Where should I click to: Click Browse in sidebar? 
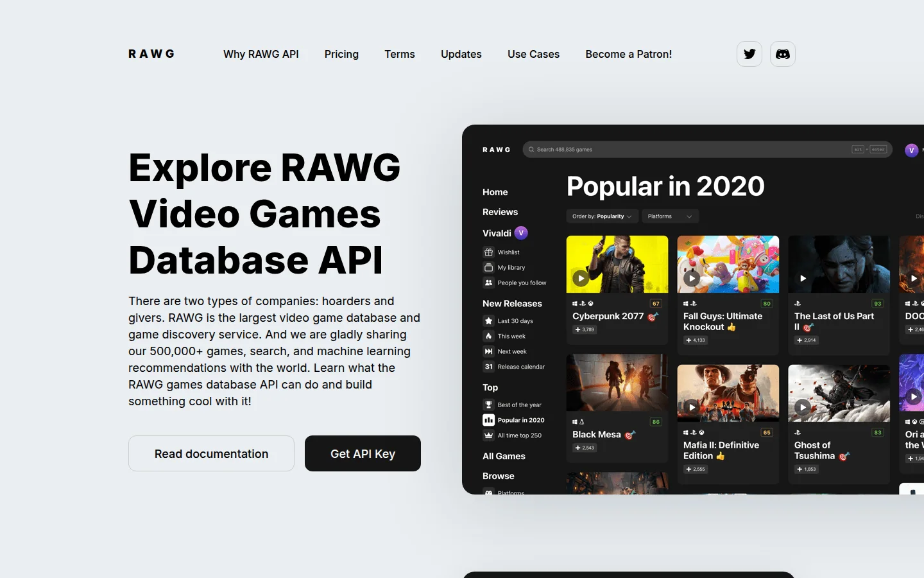tap(498, 476)
